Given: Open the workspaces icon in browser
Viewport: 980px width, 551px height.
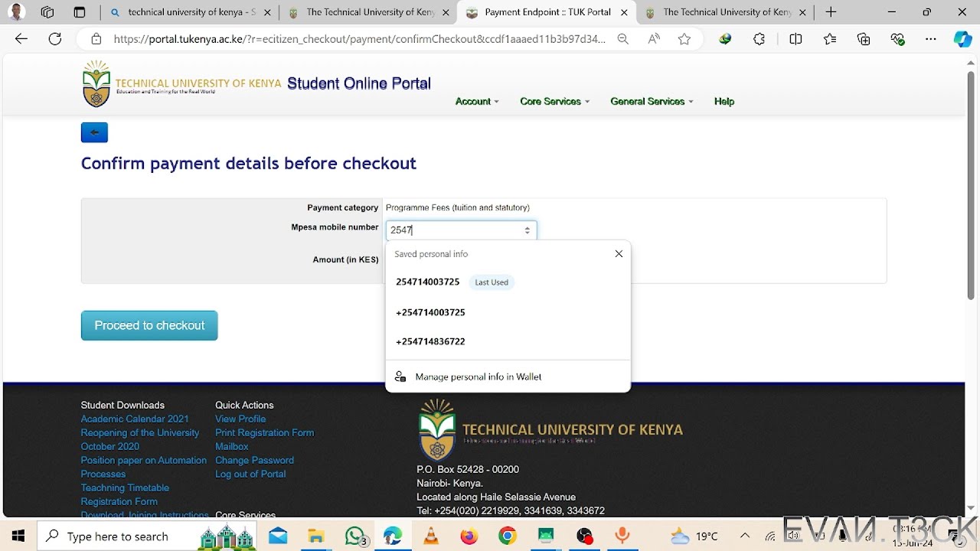Looking at the screenshot, I should [47, 12].
